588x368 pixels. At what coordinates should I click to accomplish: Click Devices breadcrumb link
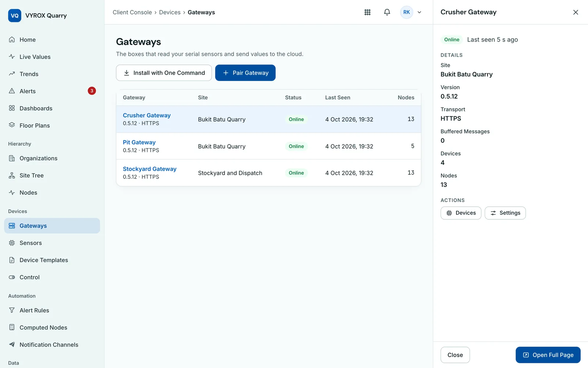[x=170, y=12]
